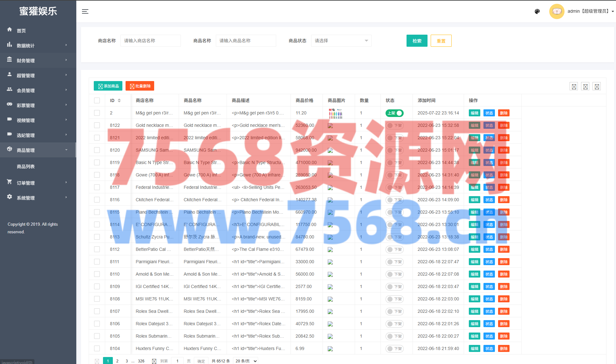
Task: Open the theme color palette icon
Action: (x=537, y=11)
